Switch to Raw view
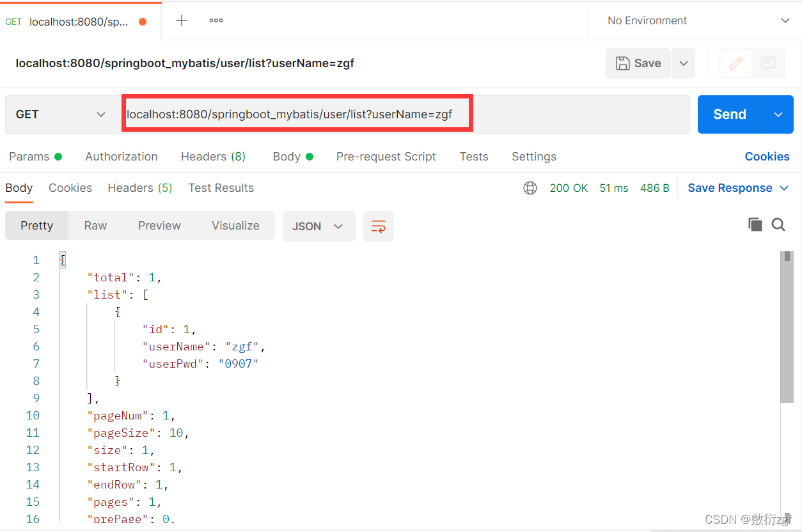Screen dimensions: 802x532 96,226
